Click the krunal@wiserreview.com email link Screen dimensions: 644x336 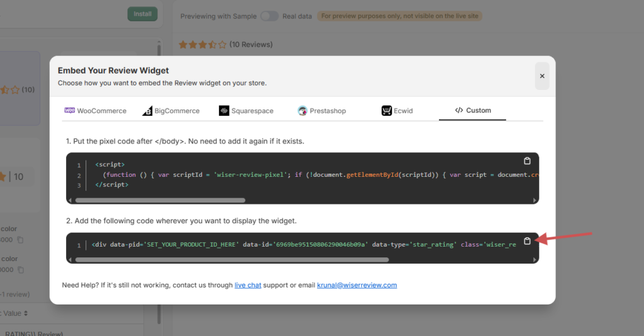pos(357,285)
